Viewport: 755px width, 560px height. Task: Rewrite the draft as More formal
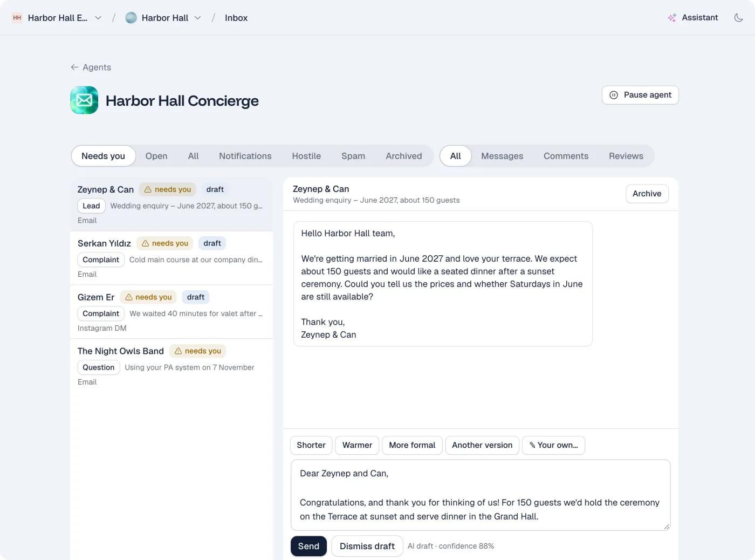[x=412, y=445]
